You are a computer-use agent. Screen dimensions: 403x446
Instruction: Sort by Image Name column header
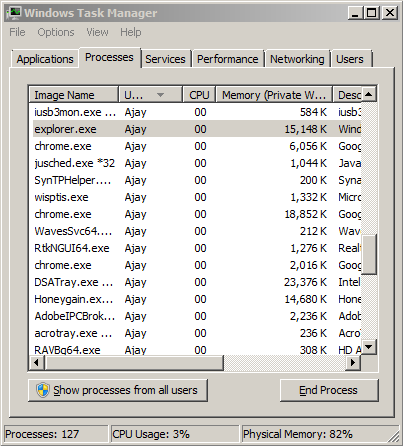pyautogui.click(x=74, y=95)
